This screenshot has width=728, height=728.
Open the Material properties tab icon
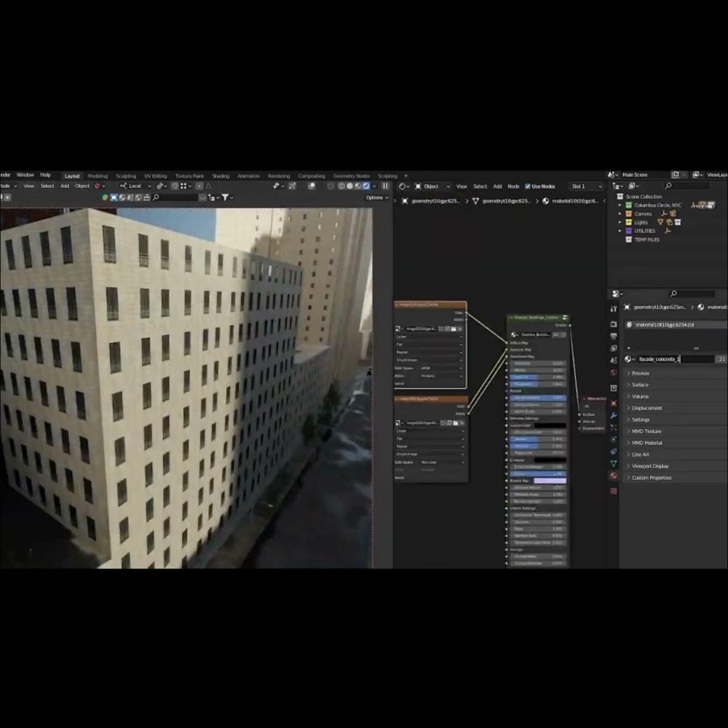pyautogui.click(x=614, y=475)
